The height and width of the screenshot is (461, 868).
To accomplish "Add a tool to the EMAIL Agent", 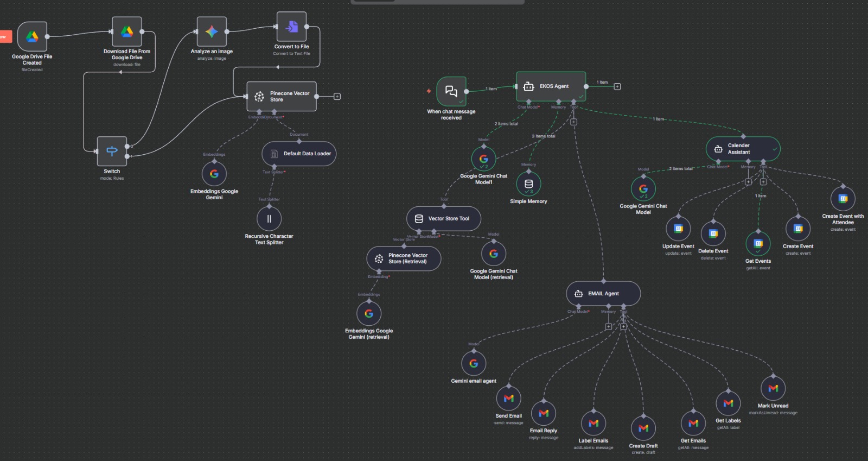I will click(623, 327).
